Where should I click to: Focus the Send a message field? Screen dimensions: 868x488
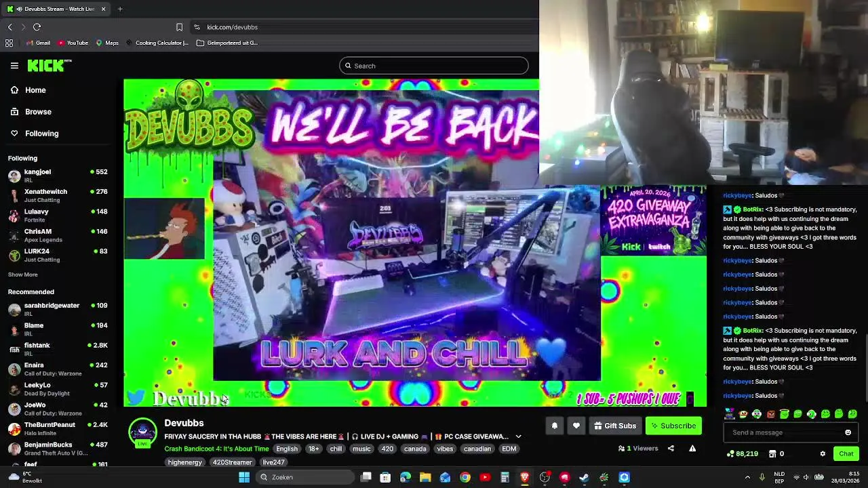(x=783, y=432)
